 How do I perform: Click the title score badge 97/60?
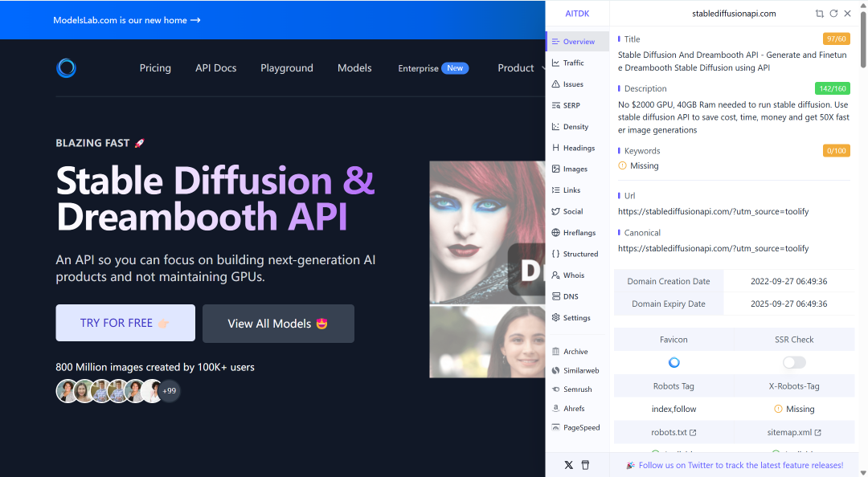click(x=837, y=39)
